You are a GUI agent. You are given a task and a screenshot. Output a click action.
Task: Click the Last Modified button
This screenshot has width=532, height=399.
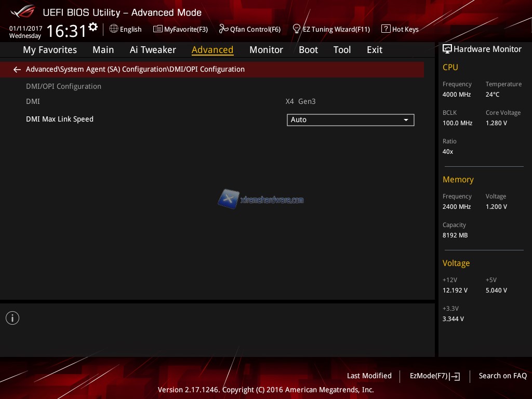point(369,376)
